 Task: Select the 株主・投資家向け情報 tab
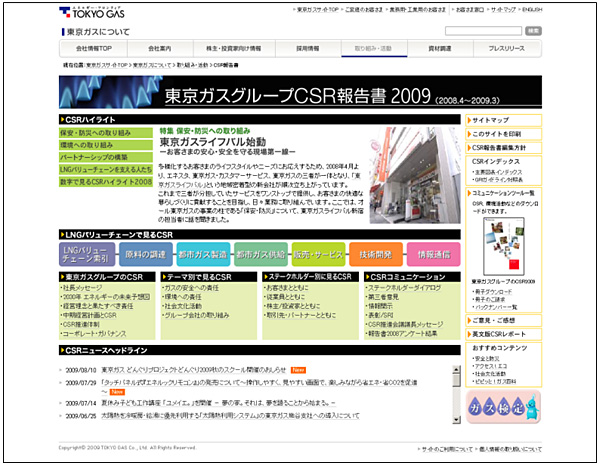[x=233, y=49]
